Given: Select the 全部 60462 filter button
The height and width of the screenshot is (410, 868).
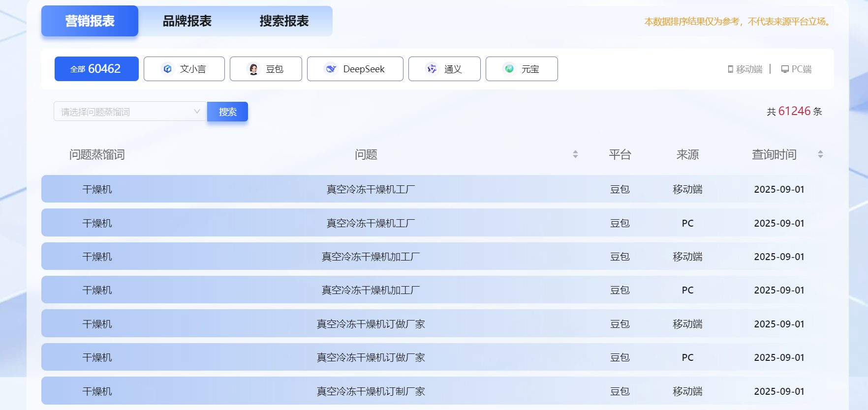Looking at the screenshot, I should point(96,69).
